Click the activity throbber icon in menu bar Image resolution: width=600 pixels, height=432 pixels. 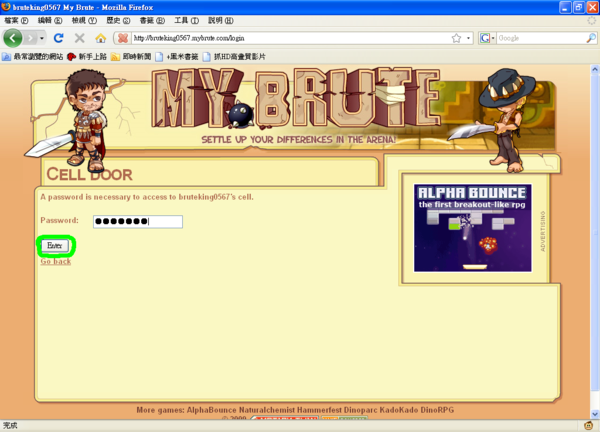click(592, 20)
